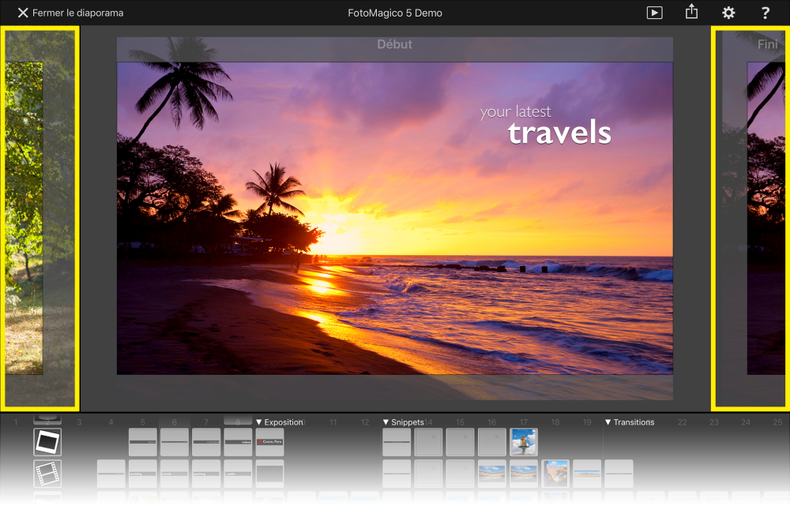Jump to timeline marker 1
This screenshot has height=532, width=790.
coord(16,422)
